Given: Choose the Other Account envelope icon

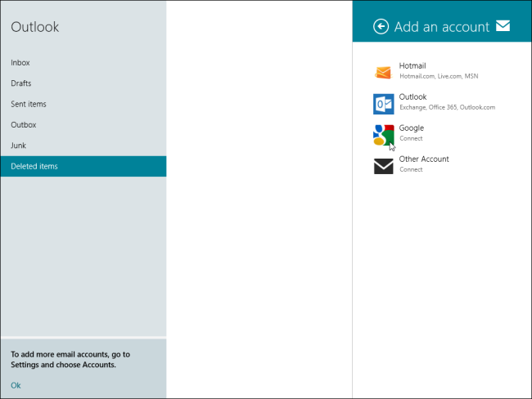Looking at the screenshot, I should tap(383, 166).
